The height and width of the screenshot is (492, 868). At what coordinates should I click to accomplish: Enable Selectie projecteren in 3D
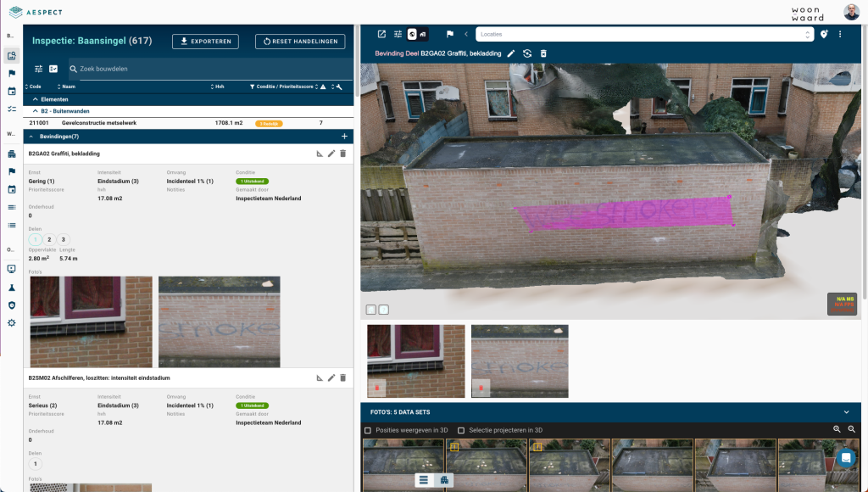[460, 430]
